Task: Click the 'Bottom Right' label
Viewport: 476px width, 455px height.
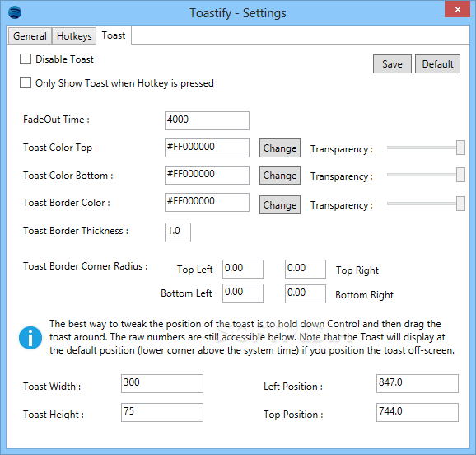Action: coord(364,295)
